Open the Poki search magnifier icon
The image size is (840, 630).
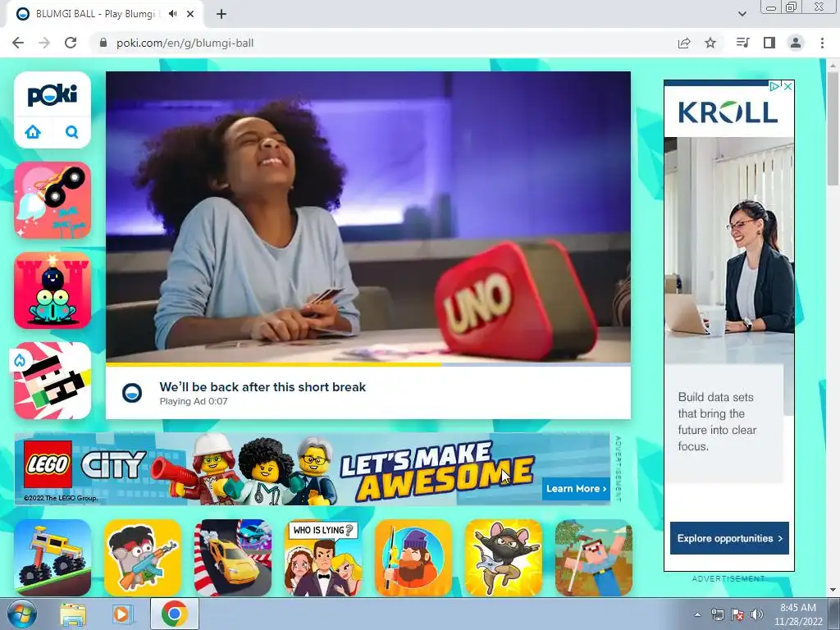(72, 132)
